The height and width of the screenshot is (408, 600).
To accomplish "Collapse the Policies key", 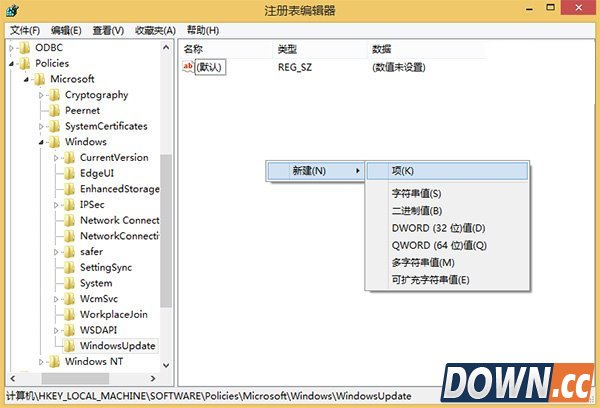I will tap(11, 64).
